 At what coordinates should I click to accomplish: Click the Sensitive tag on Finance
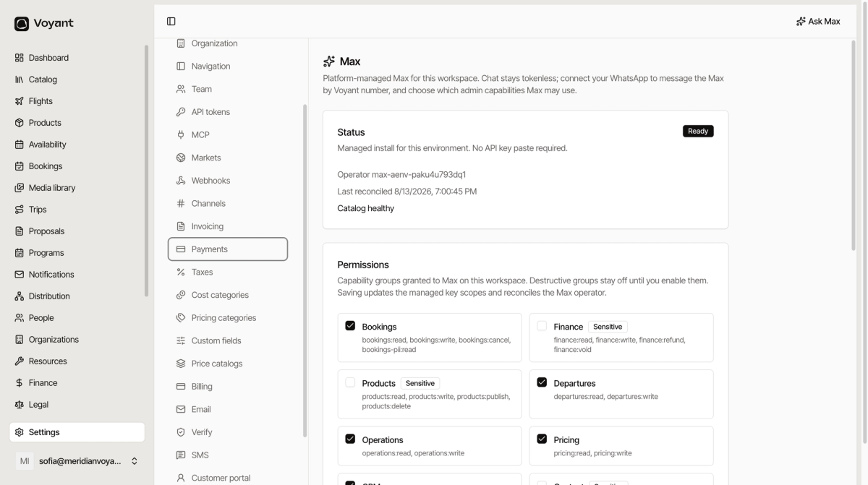click(608, 327)
